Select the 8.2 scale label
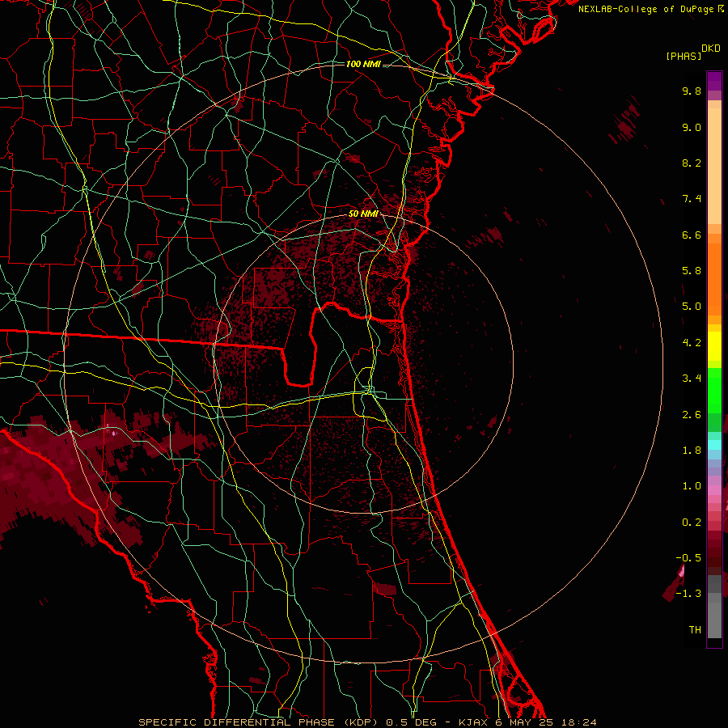The image size is (728, 728). [x=692, y=163]
